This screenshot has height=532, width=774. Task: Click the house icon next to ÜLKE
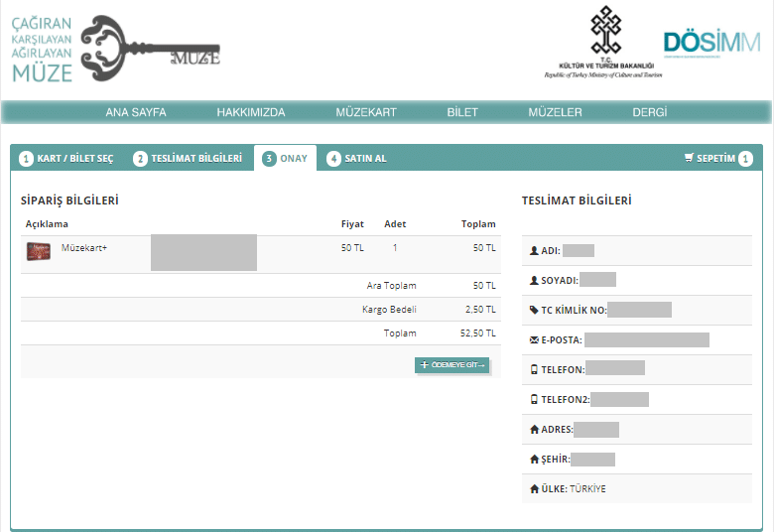(x=534, y=488)
